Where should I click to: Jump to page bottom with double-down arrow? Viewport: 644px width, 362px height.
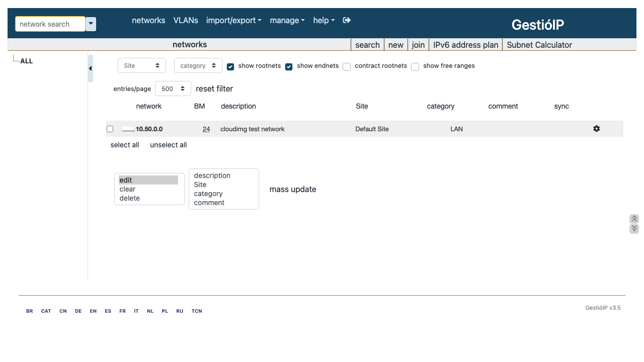point(634,229)
